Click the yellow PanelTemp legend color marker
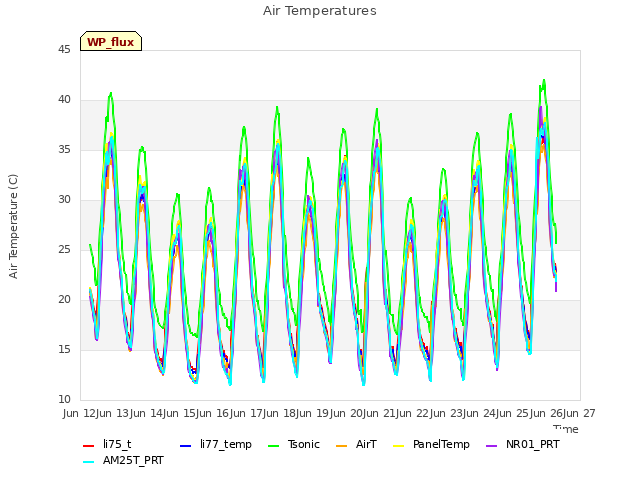640x480 pixels. 398,446
